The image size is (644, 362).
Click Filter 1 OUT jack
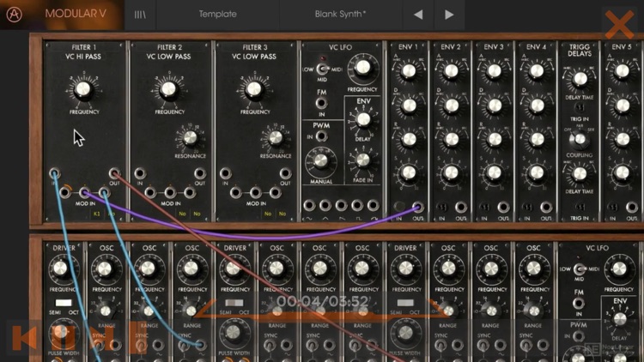click(x=114, y=172)
